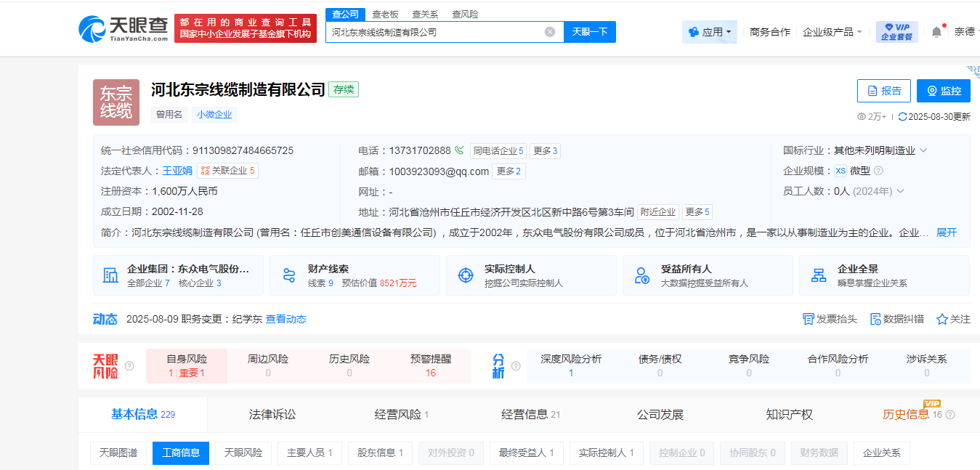This screenshot has height=470, width=980.
Task: Click the 数据纠错 data correction icon
Action: point(875,319)
